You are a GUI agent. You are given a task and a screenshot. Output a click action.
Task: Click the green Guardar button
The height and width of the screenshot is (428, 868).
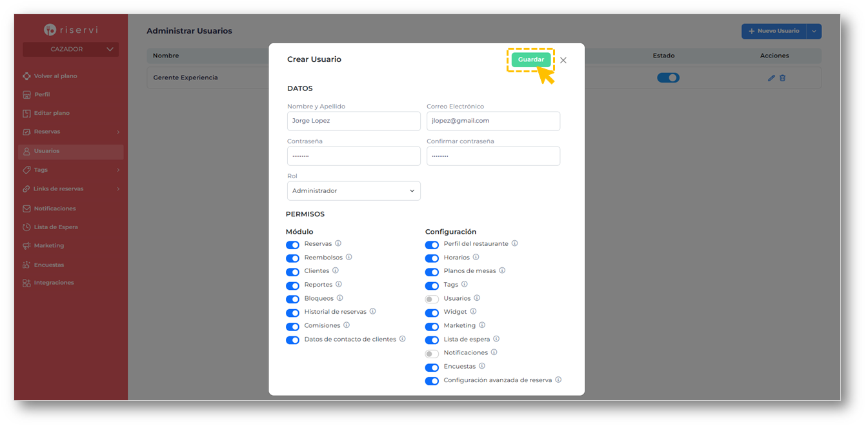point(531,59)
